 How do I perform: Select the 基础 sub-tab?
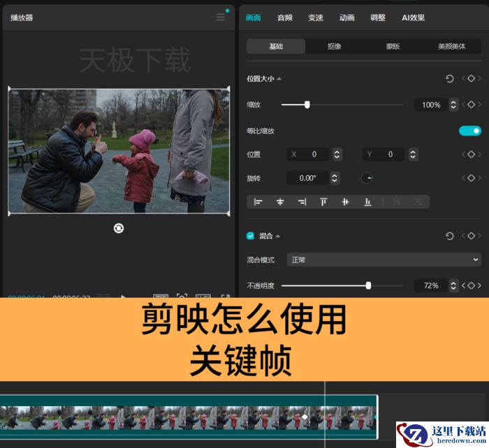[276, 47]
